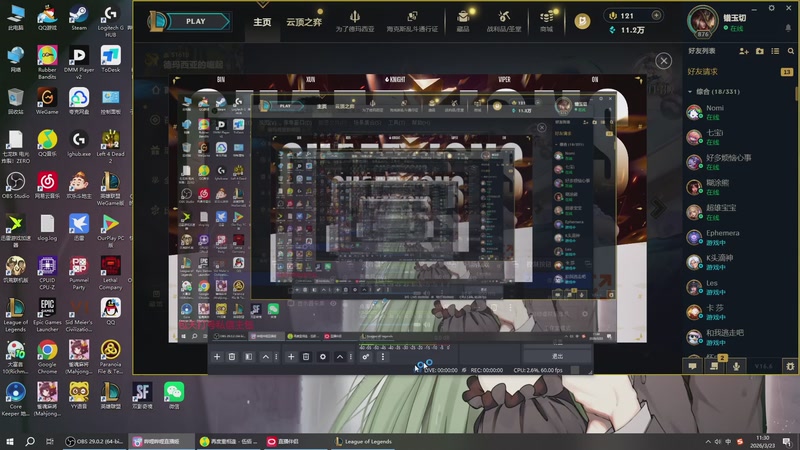
Task: Open Google Chrome desktop shortcut
Action: point(47,357)
